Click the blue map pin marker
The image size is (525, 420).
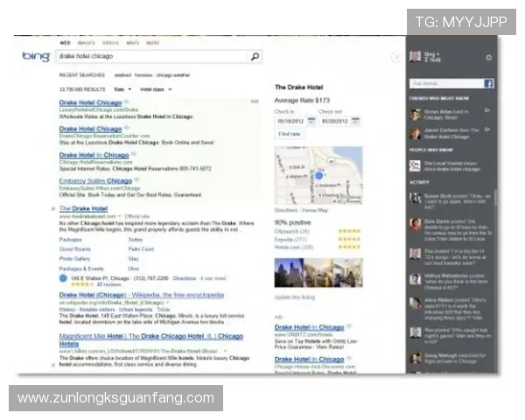pyautogui.click(x=318, y=176)
